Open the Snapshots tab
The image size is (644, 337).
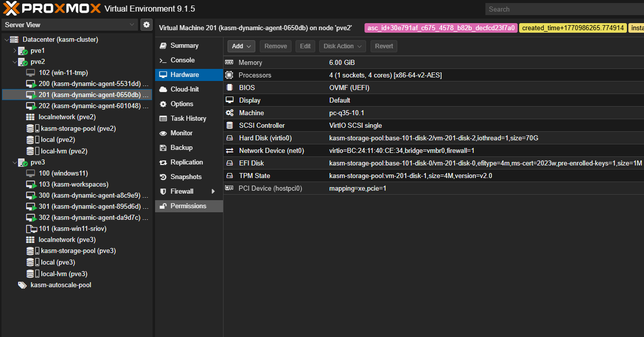[x=189, y=177]
